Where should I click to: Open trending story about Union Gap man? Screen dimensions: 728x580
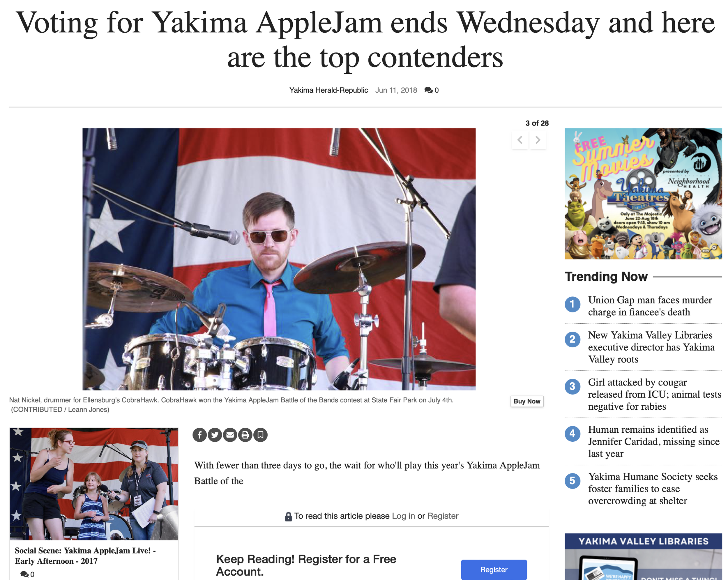point(650,306)
